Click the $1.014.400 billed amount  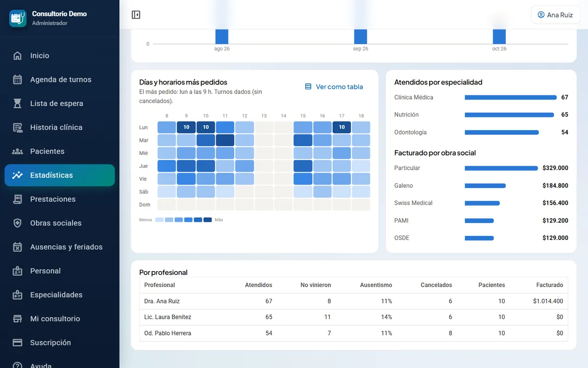point(548,301)
